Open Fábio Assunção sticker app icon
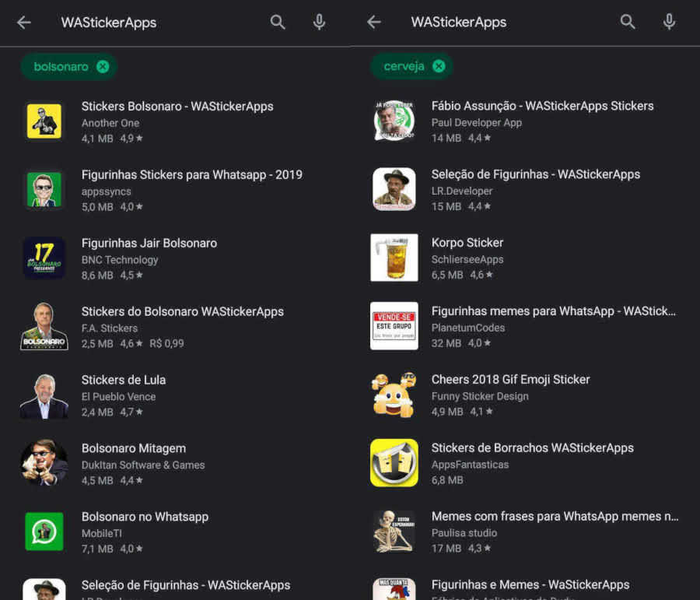 click(x=394, y=121)
